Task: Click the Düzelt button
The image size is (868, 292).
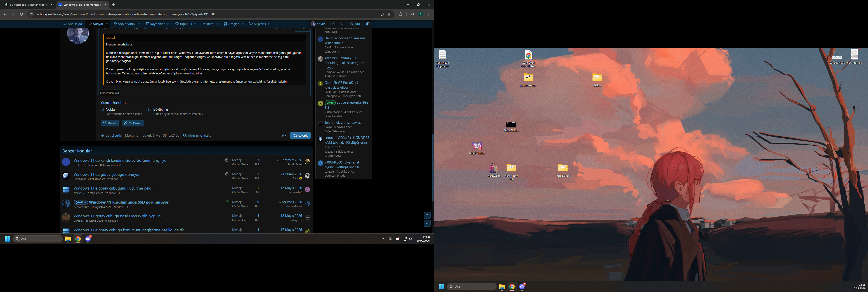Action: pyautogui.click(x=109, y=123)
